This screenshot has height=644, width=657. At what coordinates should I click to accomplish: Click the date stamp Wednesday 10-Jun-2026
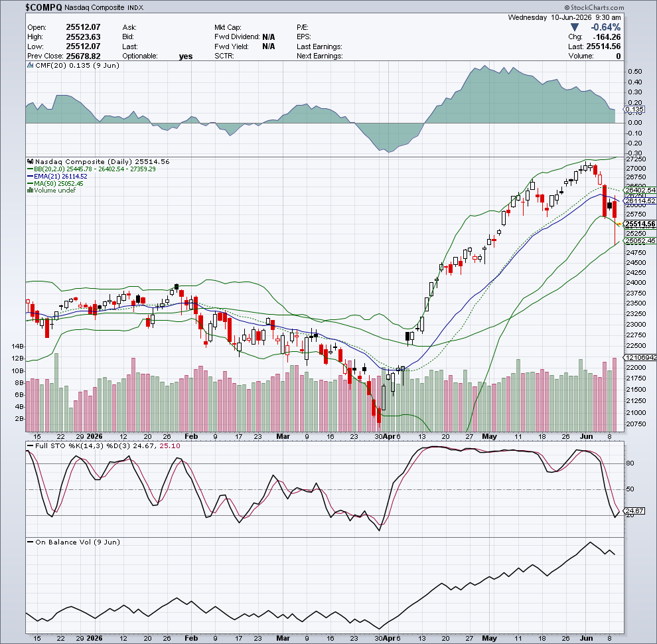coord(549,18)
